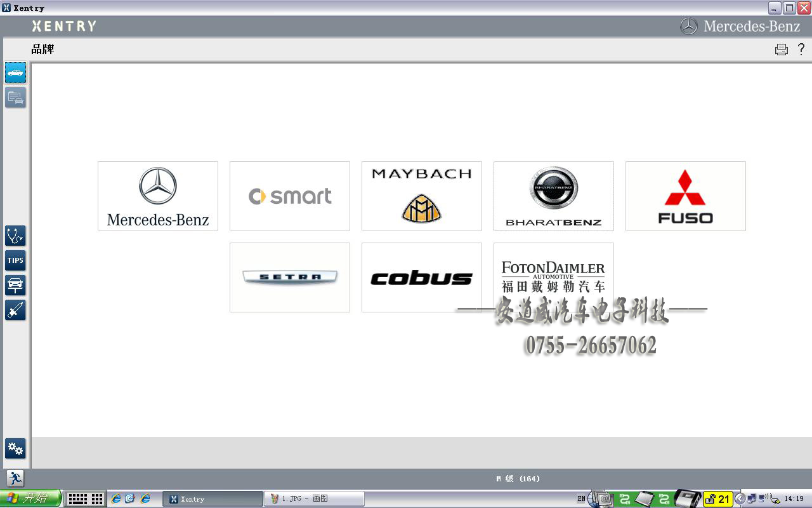Click the on-screen keyboard quick launch icon
812x508 pixels.
77,499
